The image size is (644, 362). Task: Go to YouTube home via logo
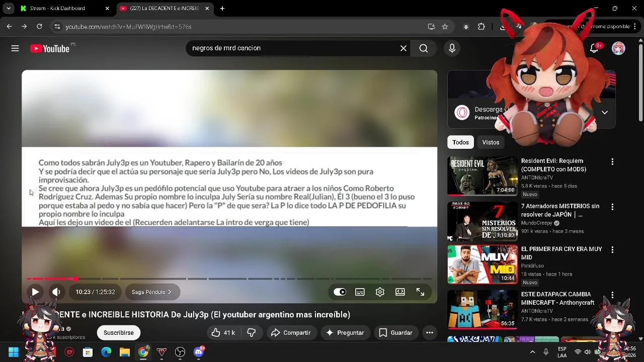coord(49,48)
